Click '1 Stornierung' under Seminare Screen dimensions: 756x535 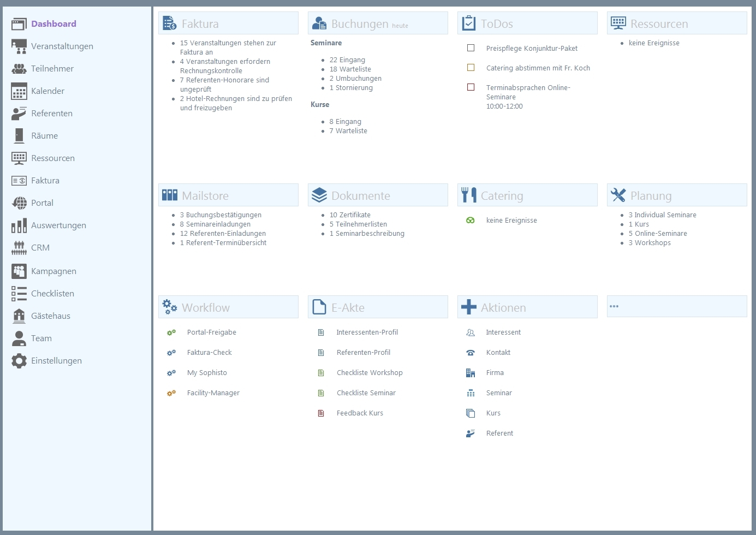pos(351,88)
